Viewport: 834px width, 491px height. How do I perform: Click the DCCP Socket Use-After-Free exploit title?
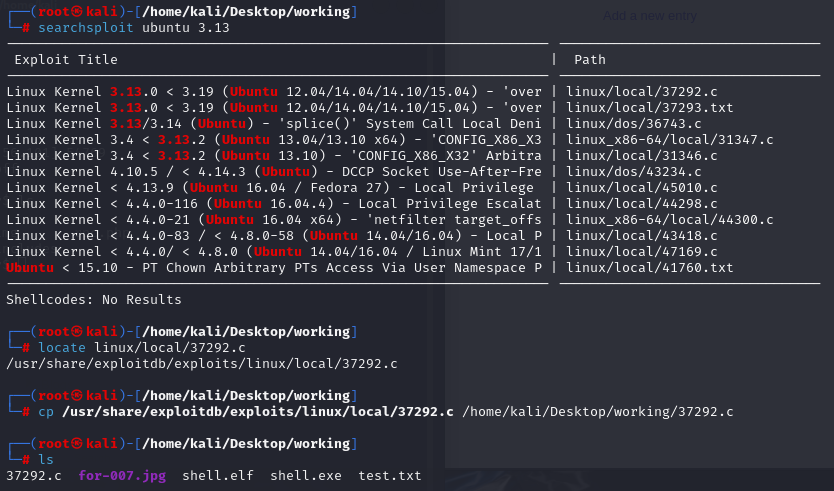274,171
